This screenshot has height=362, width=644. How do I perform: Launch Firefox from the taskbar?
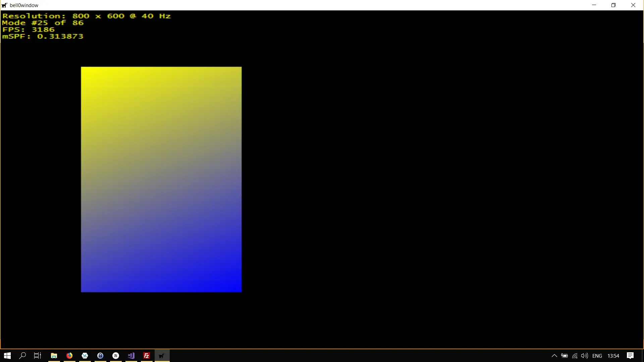[69, 356]
